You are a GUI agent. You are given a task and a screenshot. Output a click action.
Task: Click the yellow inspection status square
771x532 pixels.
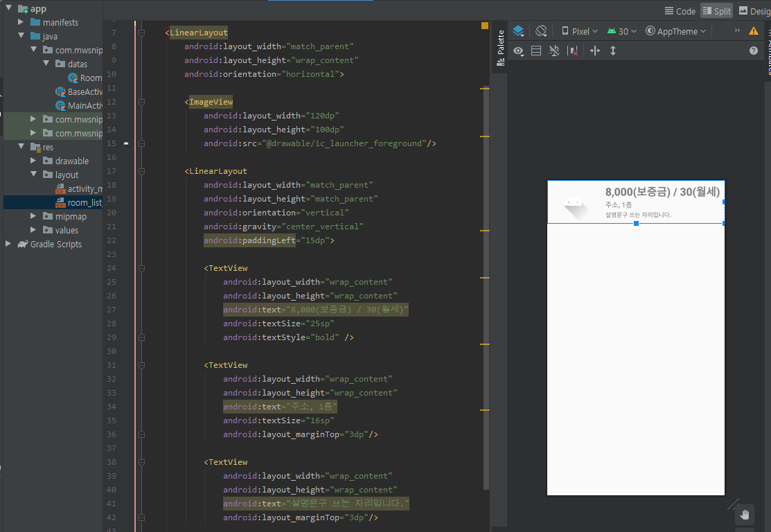[x=485, y=26]
